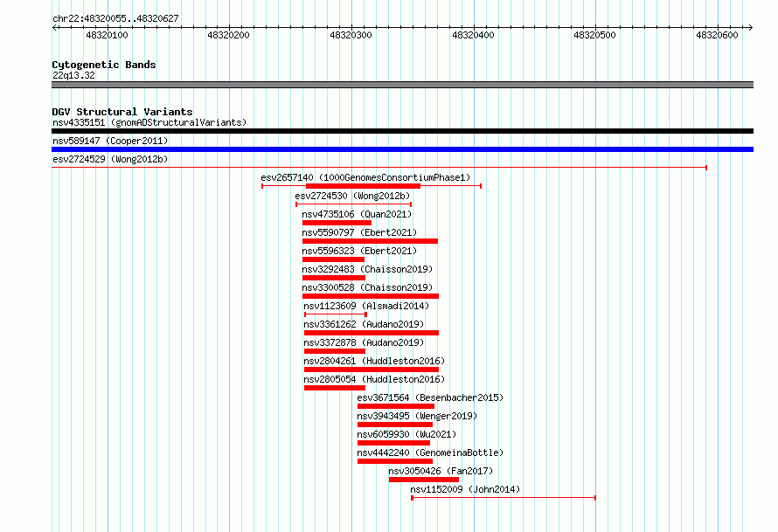This screenshot has width=778, height=532.
Task: Click ruler position 48320100
Action: [108, 35]
